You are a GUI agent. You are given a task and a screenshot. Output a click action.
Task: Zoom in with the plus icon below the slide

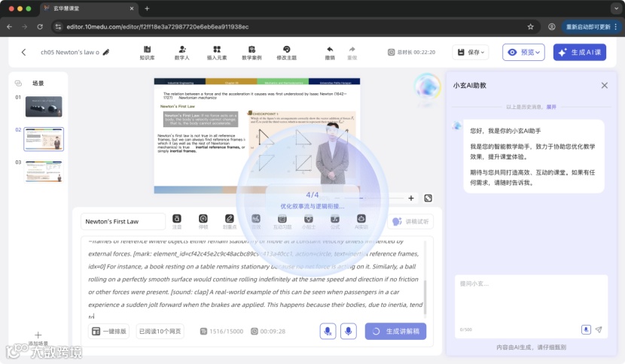pyautogui.click(x=411, y=198)
